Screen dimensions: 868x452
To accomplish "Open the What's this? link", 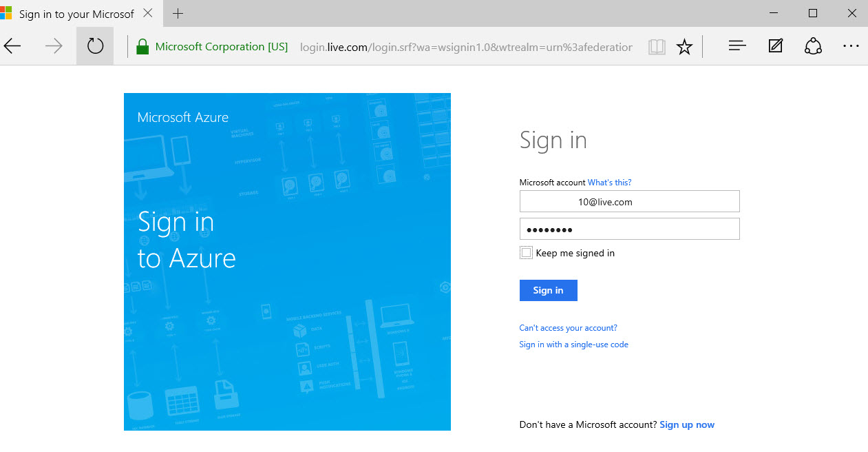I will point(609,183).
